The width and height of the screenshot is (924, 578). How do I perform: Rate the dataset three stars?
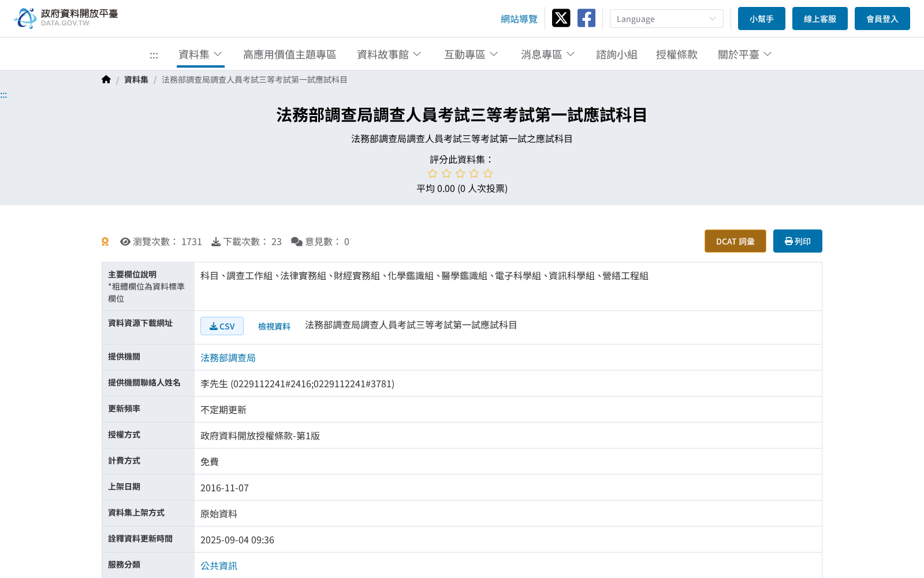pyautogui.click(x=460, y=173)
